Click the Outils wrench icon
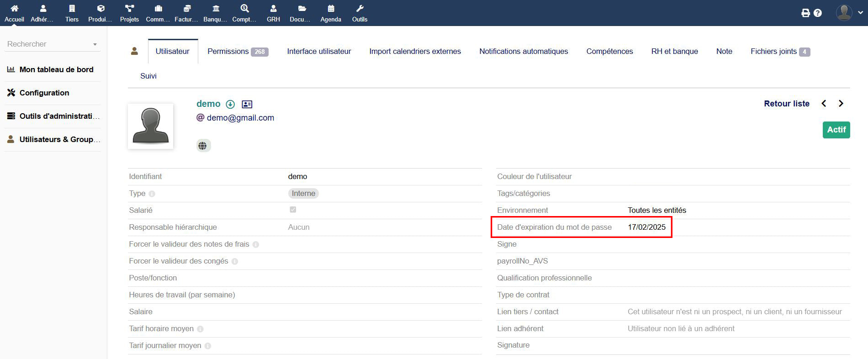The width and height of the screenshot is (868, 359). tap(360, 9)
